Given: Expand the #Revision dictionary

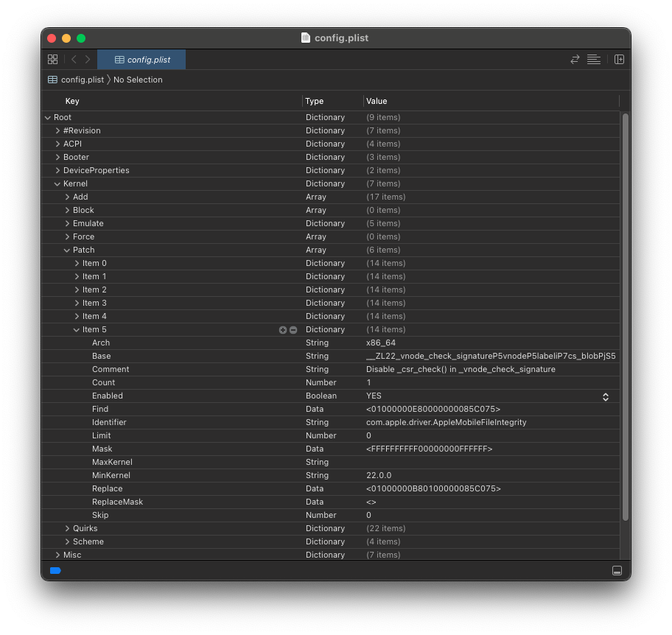Looking at the screenshot, I should (x=57, y=130).
